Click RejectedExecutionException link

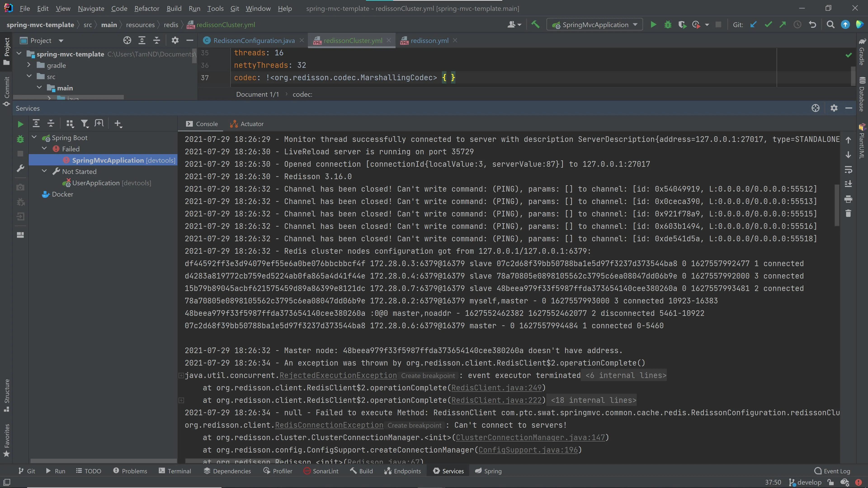[x=338, y=375]
